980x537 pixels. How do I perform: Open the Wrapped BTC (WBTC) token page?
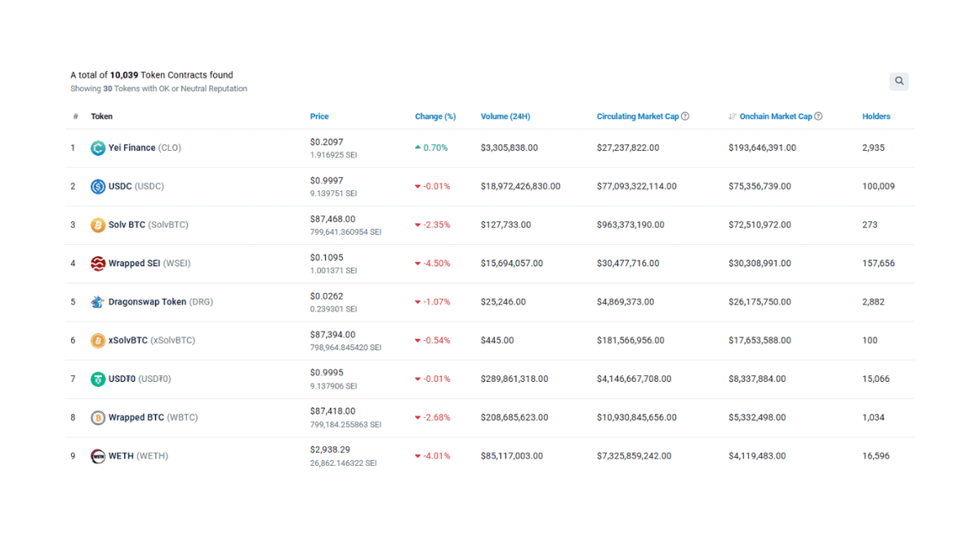[x=154, y=417]
